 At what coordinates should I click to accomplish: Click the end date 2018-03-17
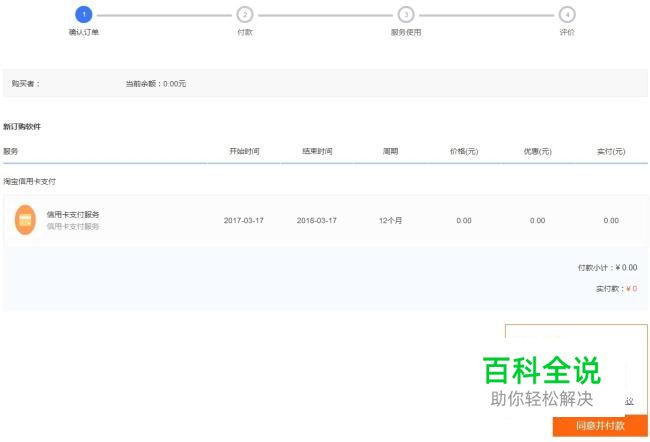pos(317,220)
